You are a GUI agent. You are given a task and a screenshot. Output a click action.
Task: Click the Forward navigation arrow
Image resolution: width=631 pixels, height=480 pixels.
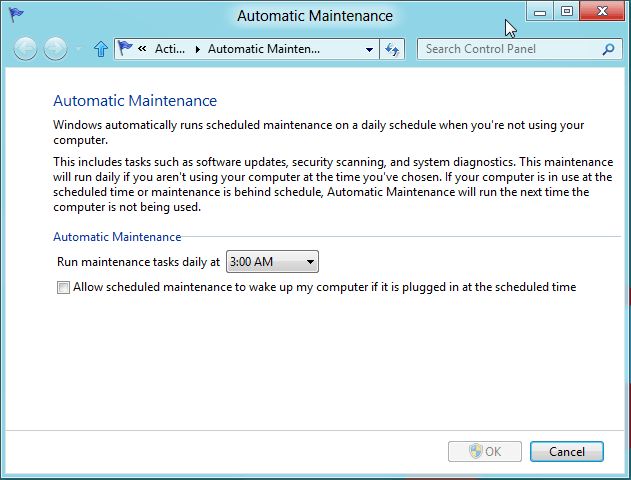(55, 49)
